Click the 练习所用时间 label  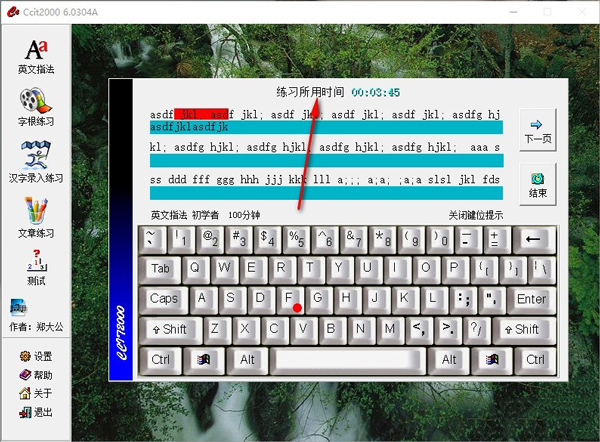tap(310, 92)
